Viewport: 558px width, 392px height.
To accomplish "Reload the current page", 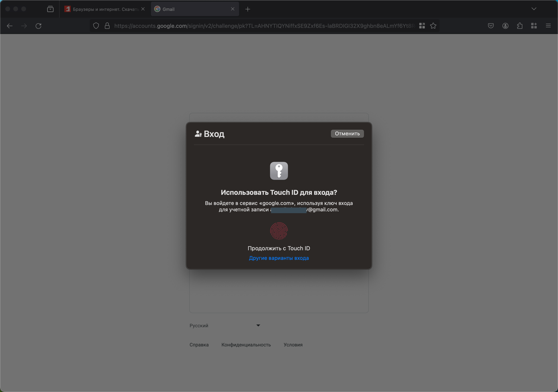I will [38, 26].
